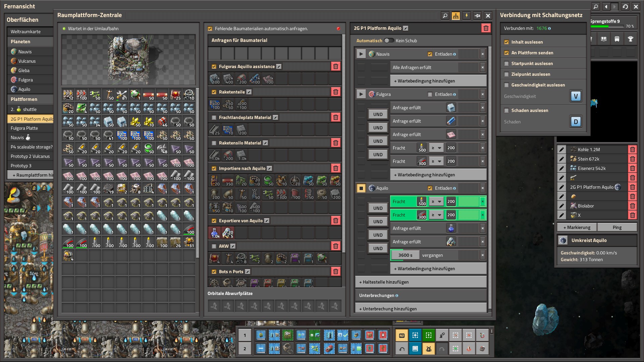Uncheck Inhalt auslesen
The height and width of the screenshot is (362, 644).
(x=506, y=42)
